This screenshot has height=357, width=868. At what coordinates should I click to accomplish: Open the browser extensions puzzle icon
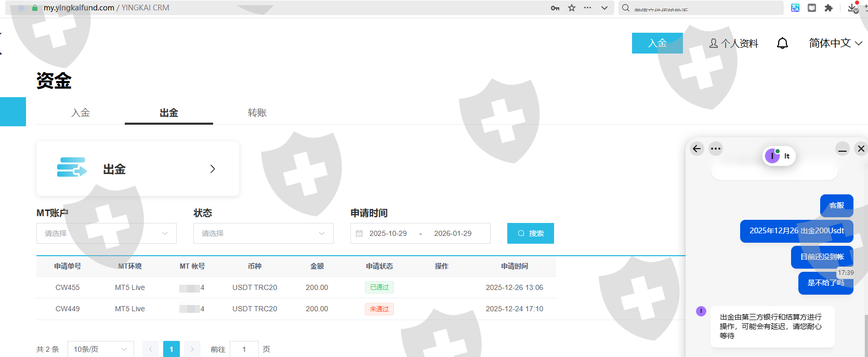pos(828,8)
